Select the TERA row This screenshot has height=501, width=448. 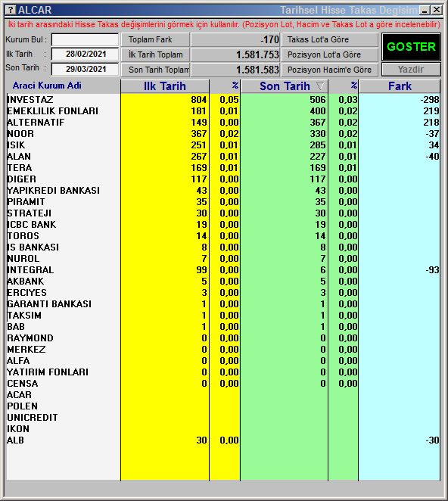click(223, 168)
